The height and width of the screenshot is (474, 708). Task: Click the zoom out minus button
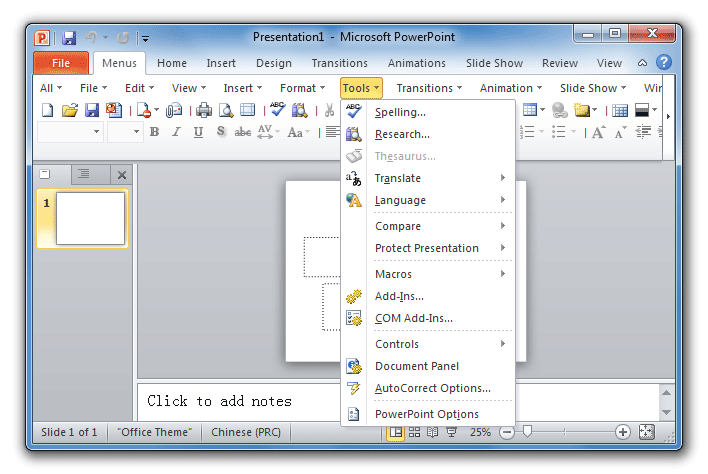[507, 432]
